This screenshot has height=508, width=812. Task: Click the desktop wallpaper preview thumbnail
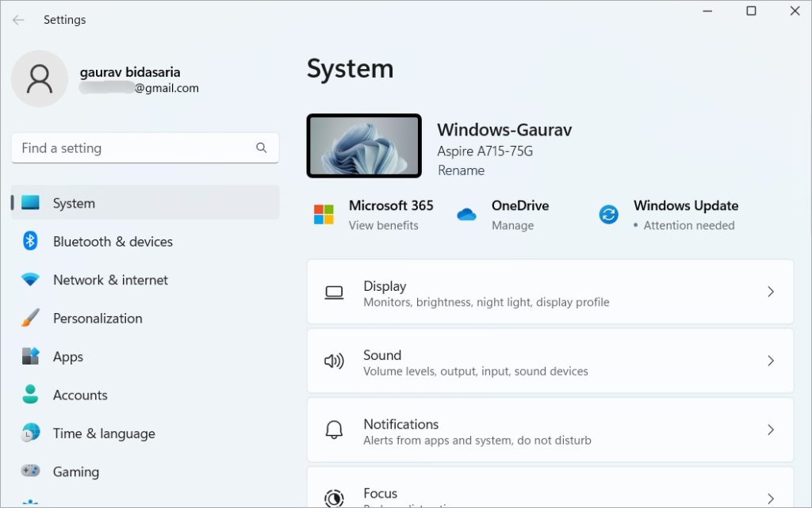tap(364, 146)
